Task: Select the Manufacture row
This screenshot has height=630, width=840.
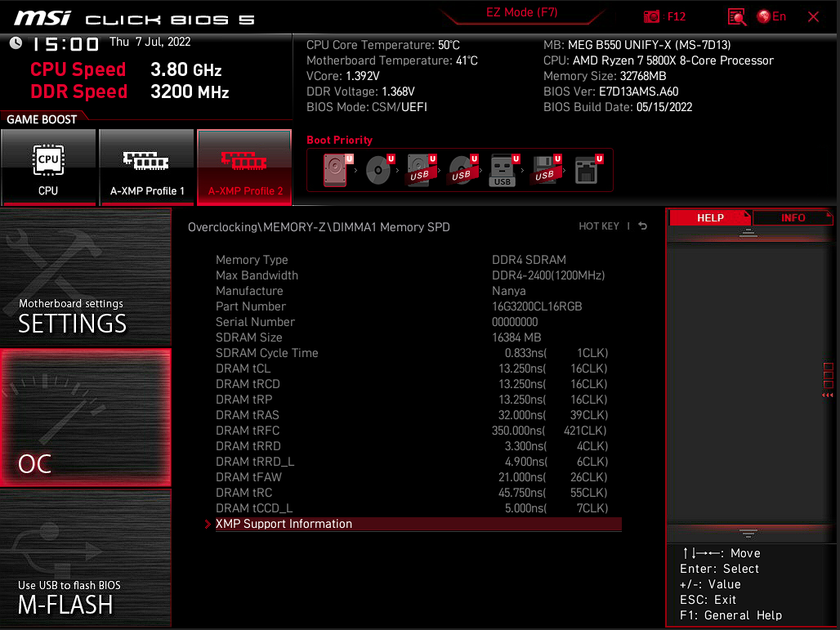Action: (418, 291)
